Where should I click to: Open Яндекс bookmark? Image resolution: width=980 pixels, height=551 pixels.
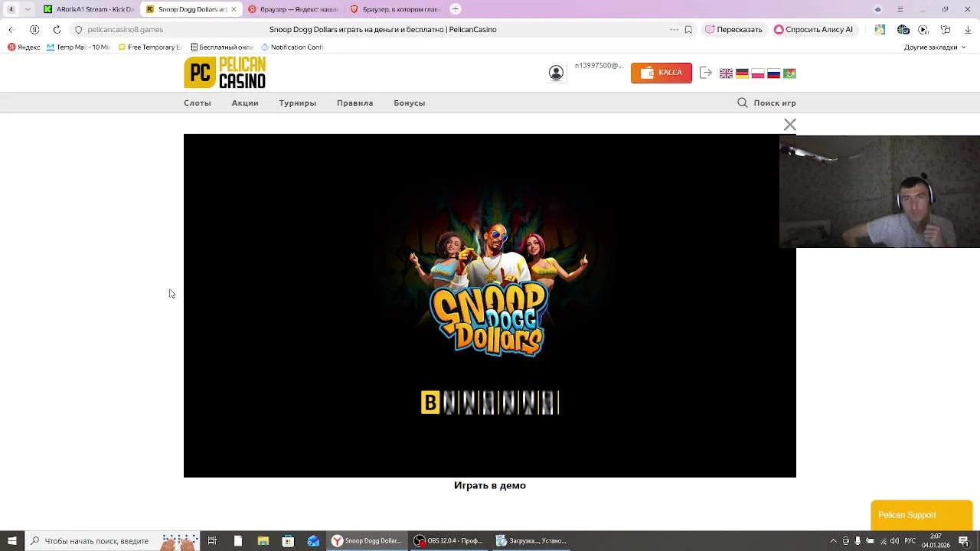[24, 47]
